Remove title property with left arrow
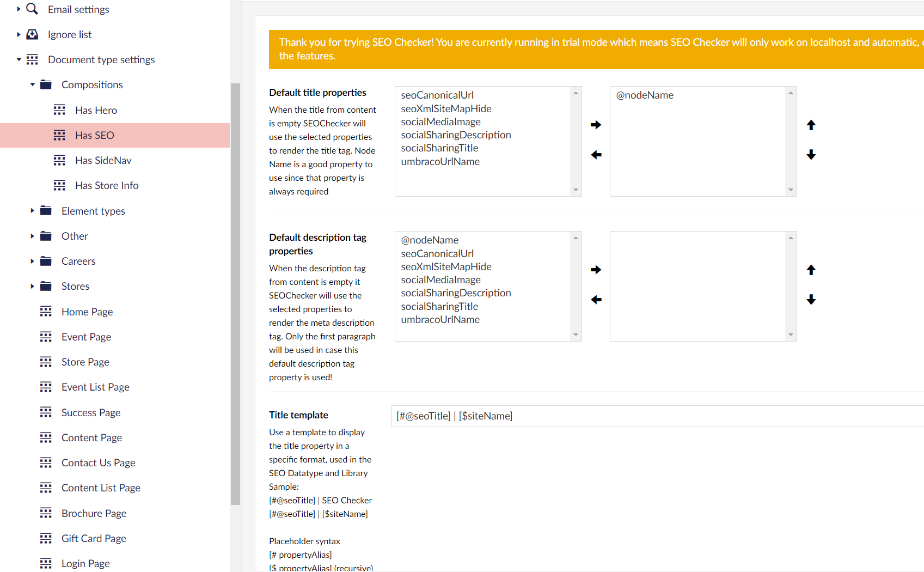Image resolution: width=924 pixels, height=572 pixels. tap(596, 155)
